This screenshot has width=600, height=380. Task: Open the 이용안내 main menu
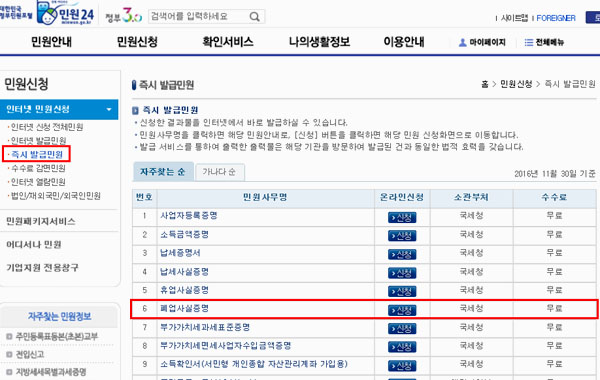tap(404, 42)
